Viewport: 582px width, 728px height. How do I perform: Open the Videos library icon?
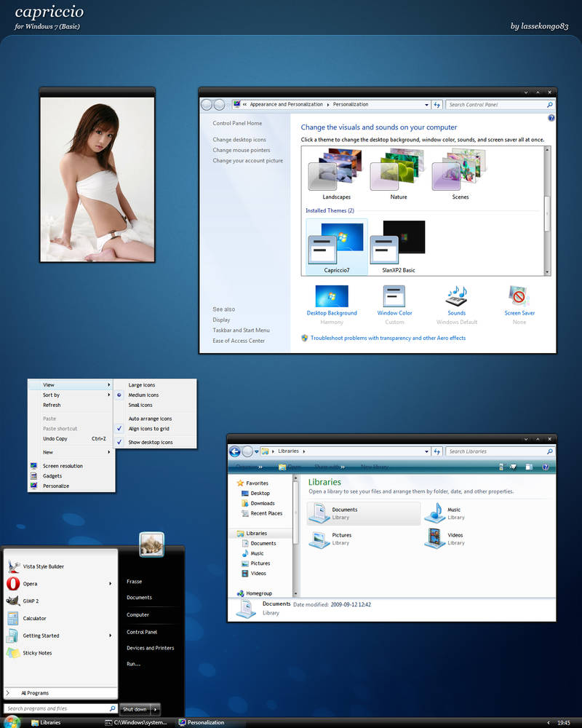coord(435,538)
